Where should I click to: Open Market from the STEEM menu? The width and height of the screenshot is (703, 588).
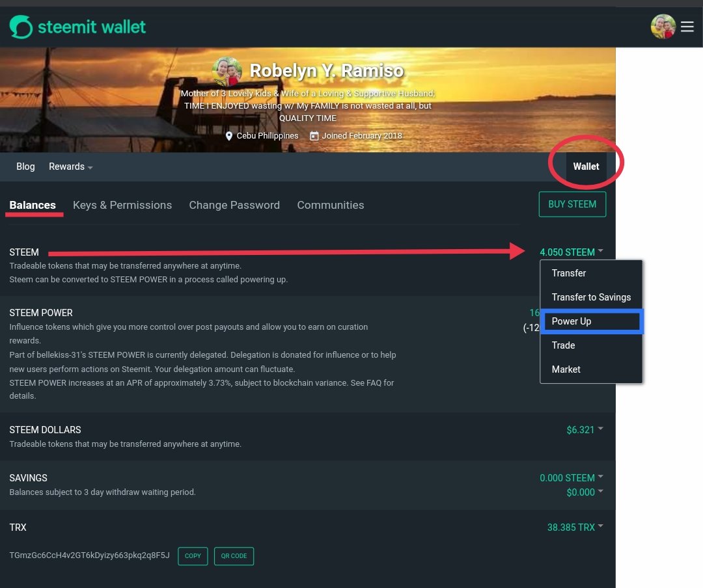click(591, 369)
